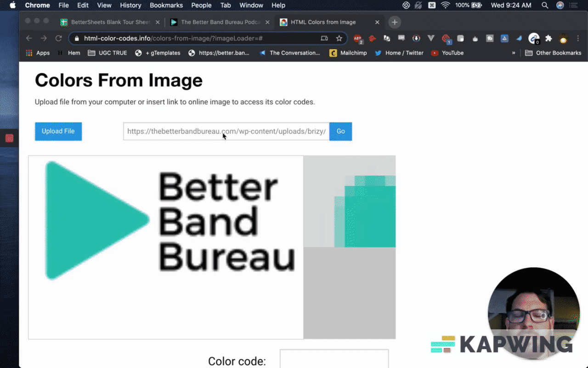The width and height of the screenshot is (588, 368).
Task: Open the People menu
Action: [201, 6]
